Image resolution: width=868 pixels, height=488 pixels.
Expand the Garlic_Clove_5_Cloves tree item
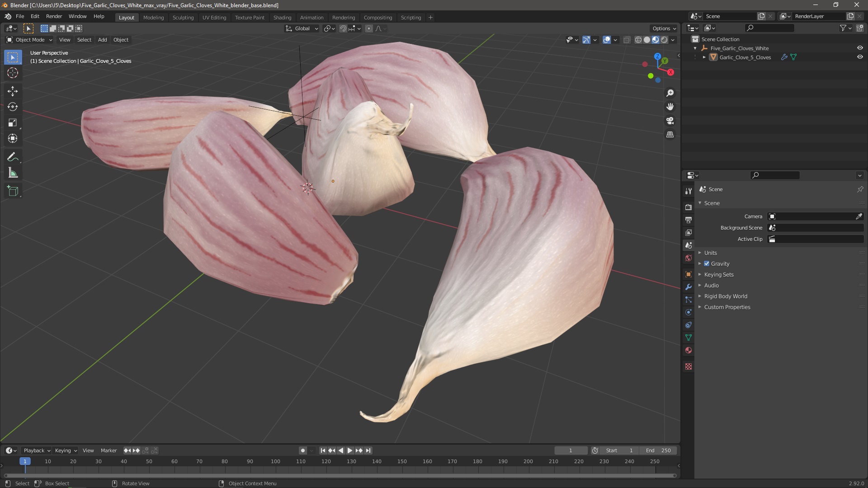[x=704, y=57]
